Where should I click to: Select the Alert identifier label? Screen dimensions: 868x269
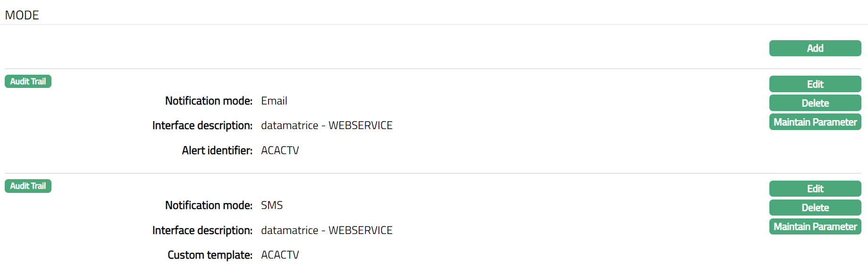tap(217, 150)
